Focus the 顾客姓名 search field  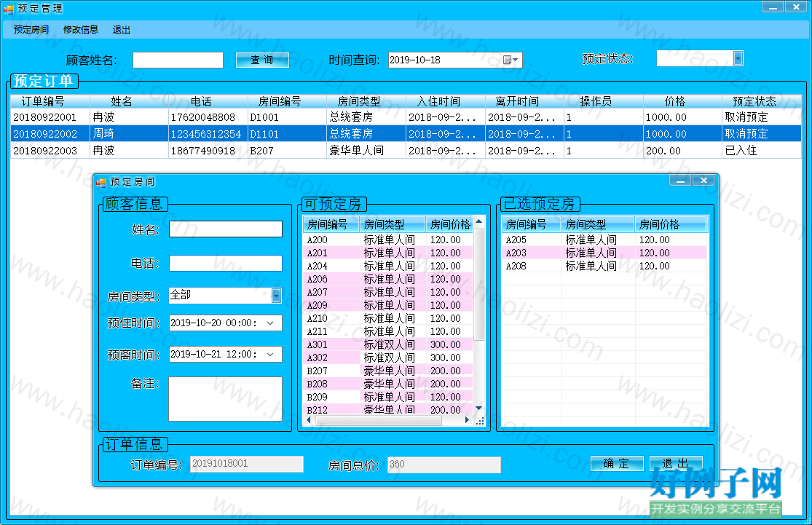click(x=178, y=60)
